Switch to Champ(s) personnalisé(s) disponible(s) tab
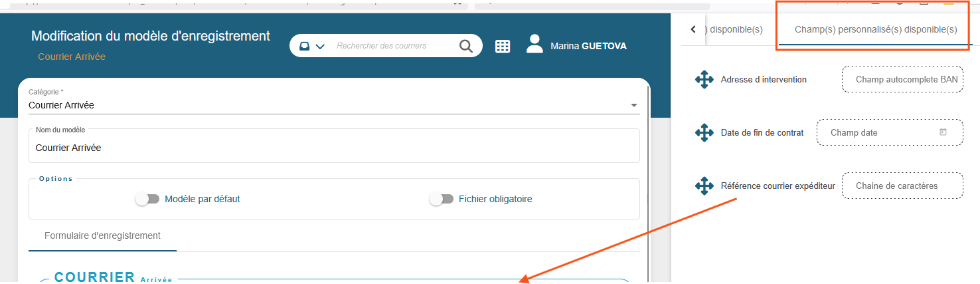Image resolution: width=980 pixels, height=284 pixels. click(875, 30)
